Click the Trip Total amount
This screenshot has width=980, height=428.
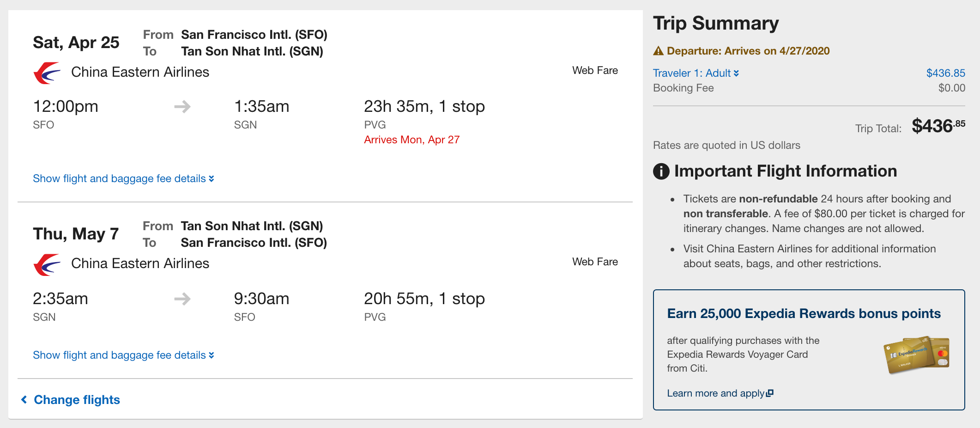click(938, 126)
